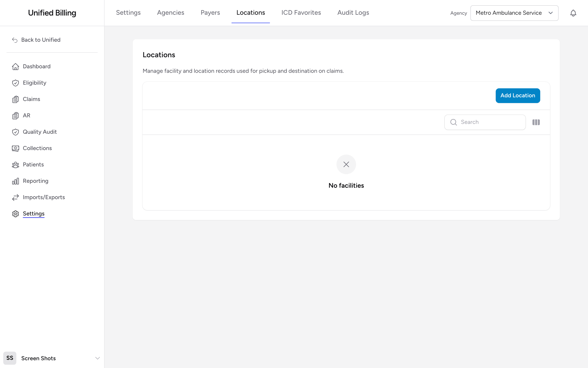Click the SS user avatar
Screen dimensions: 588x368
coord(10,358)
